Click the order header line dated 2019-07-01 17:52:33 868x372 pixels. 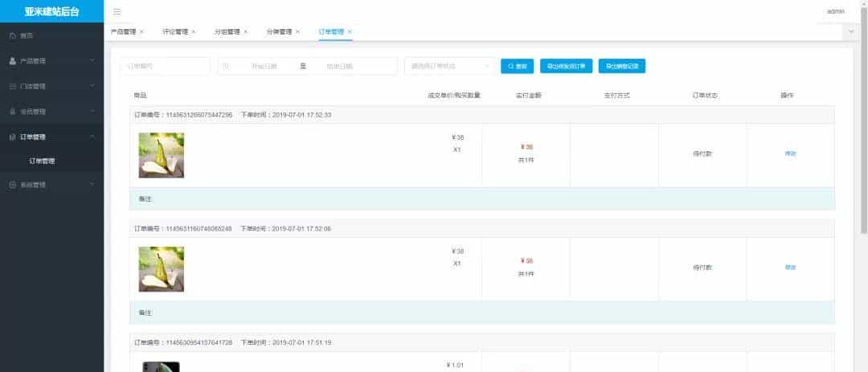tap(481, 115)
